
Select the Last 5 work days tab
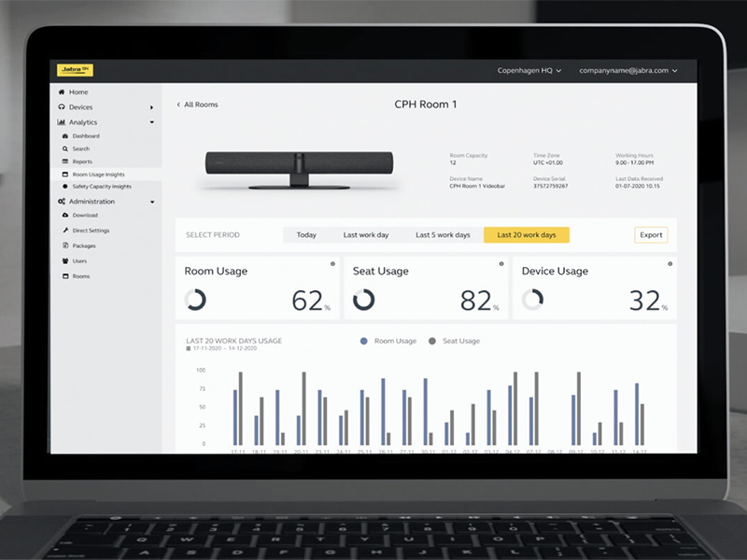[x=443, y=235]
